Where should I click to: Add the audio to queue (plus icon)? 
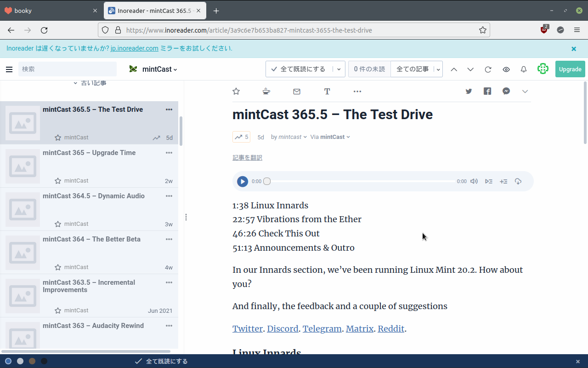(x=503, y=181)
